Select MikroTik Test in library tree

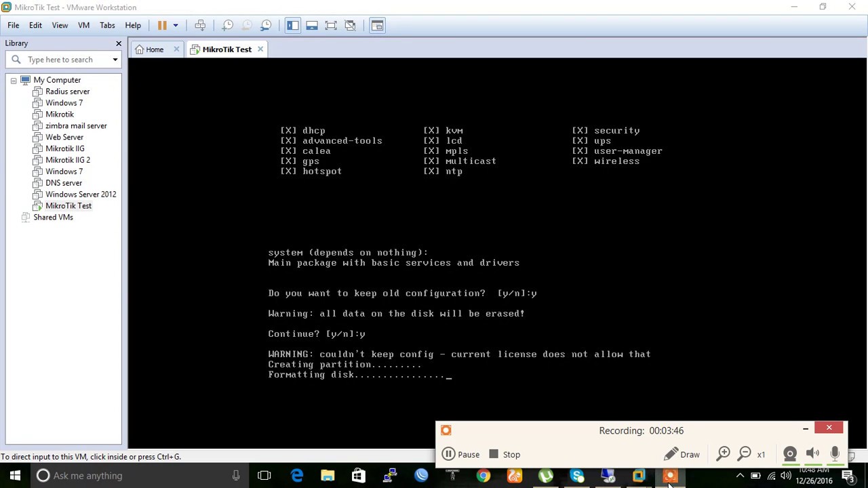pyautogui.click(x=68, y=206)
